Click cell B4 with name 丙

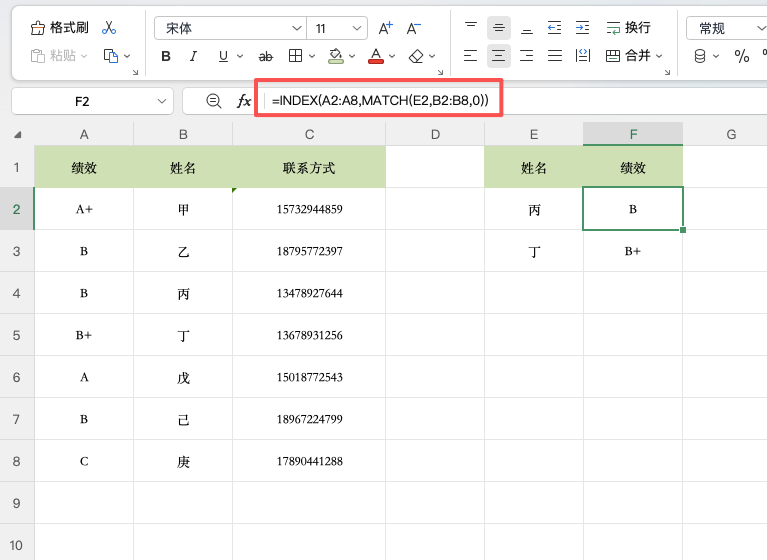tap(183, 293)
